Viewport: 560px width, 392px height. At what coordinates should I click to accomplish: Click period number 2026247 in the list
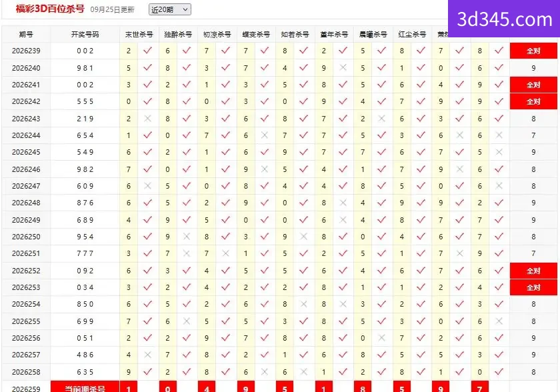point(26,186)
